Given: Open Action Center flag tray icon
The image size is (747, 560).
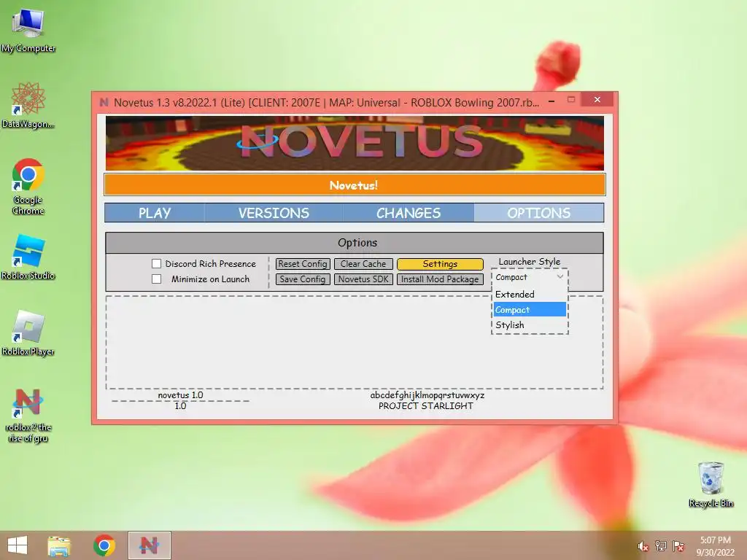Looking at the screenshot, I should tap(678, 546).
